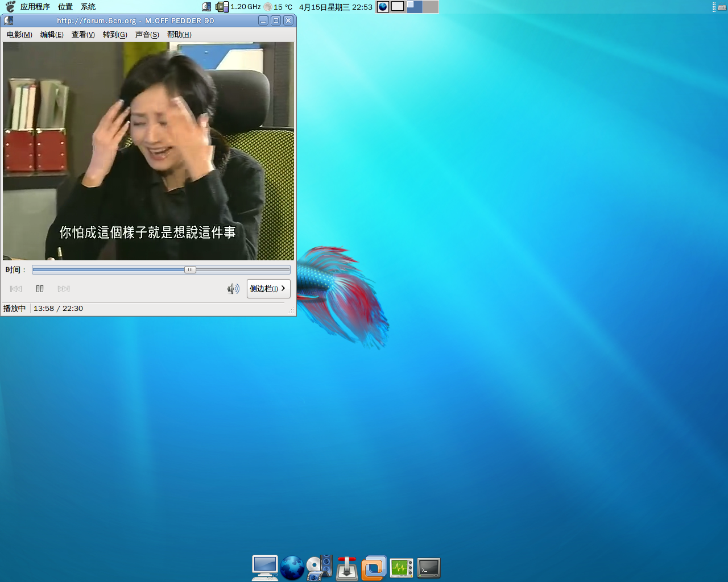Skip to the next chapter or track
The height and width of the screenshot is (582, 728).
click(64, 289)
